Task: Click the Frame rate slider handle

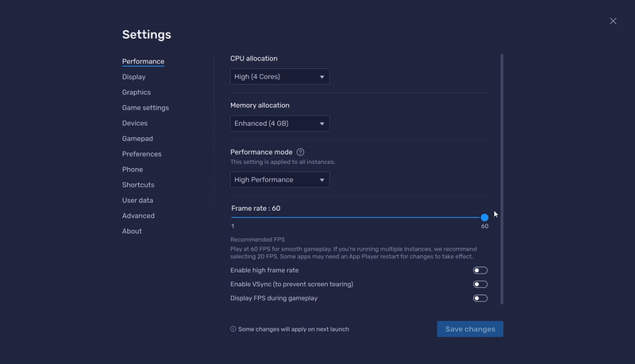Action: (x=484, y=217)
